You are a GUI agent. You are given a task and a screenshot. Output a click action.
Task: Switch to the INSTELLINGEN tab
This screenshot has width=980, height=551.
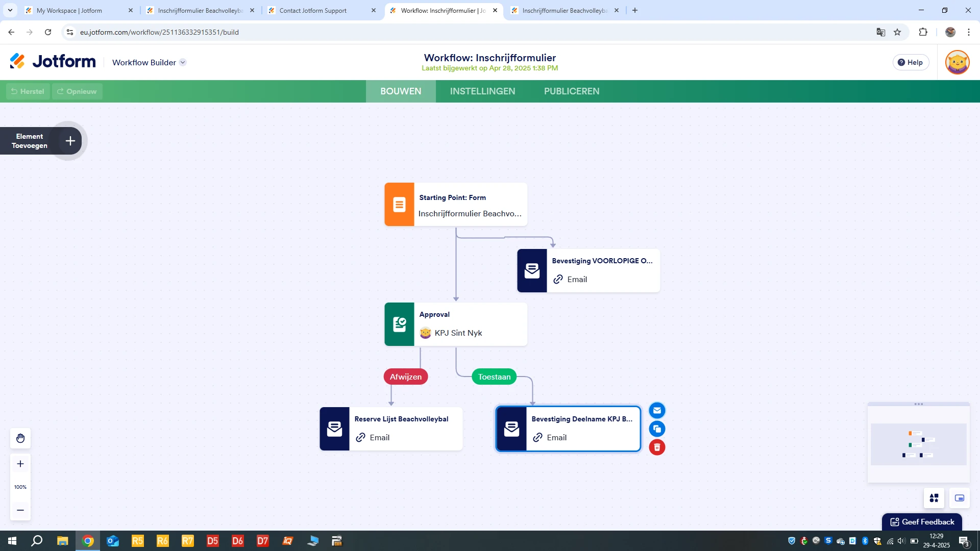click(482, 91)
